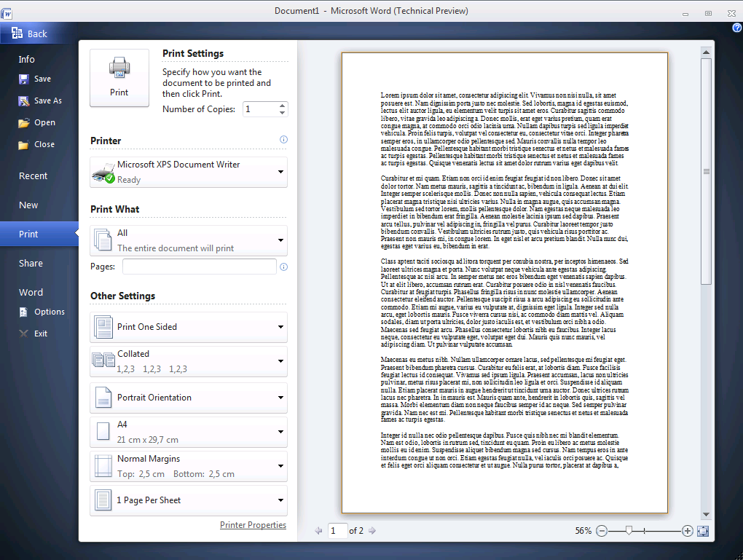Open the Microsoft XPS Document Writer printer dropdown
The image size is (743, 560).
(280, 172)
